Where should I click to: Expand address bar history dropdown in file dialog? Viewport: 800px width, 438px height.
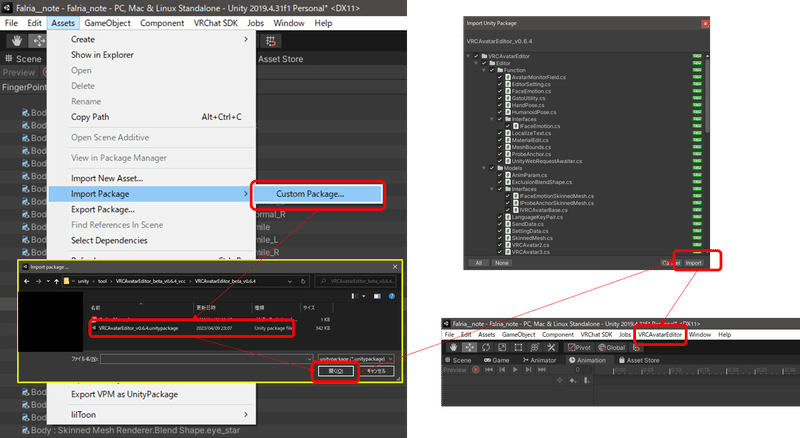tap(290, 281)
